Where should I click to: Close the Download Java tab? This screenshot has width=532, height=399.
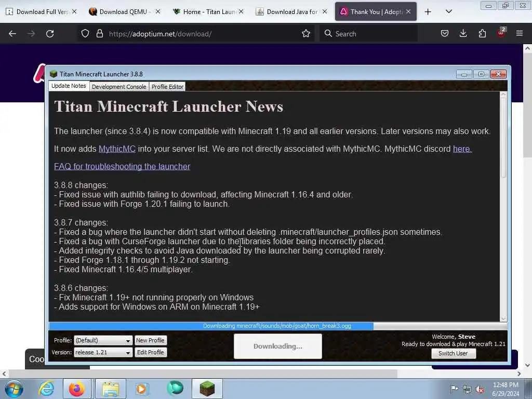[325, 11]
